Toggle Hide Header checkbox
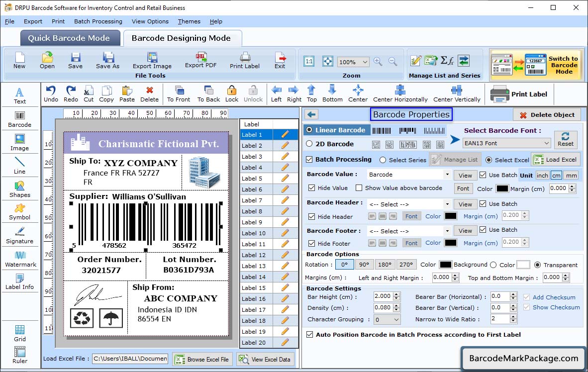588x372 pixels. 311,216
